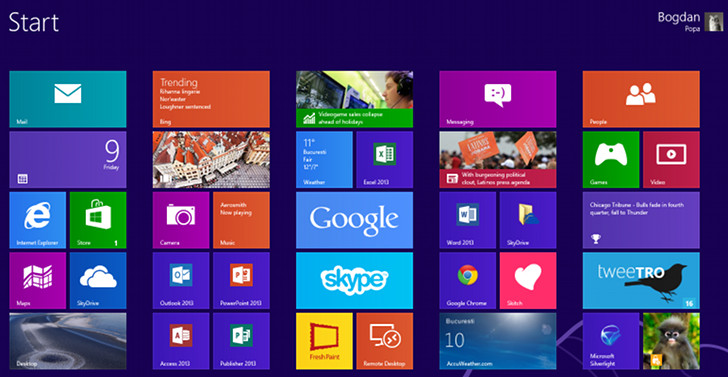Viewport: 728px width, 377px height.
Task: Open the Calendar tile showing 9 Friday
Action: pos(68,160)
